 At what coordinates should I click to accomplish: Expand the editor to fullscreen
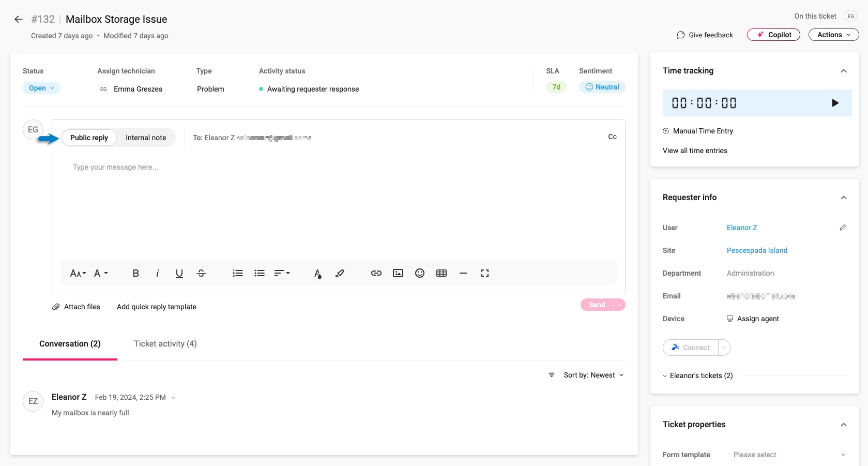[485, 273]
